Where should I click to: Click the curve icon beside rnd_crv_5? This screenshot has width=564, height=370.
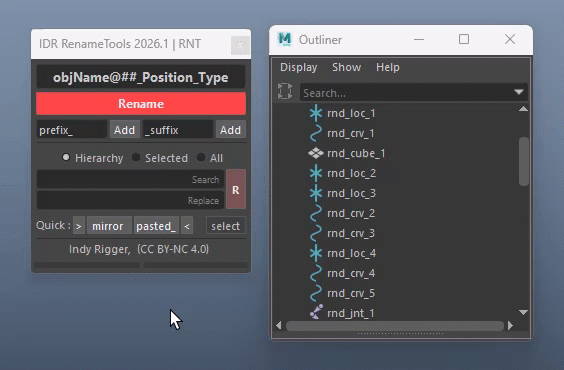click(x=316, y=293)
